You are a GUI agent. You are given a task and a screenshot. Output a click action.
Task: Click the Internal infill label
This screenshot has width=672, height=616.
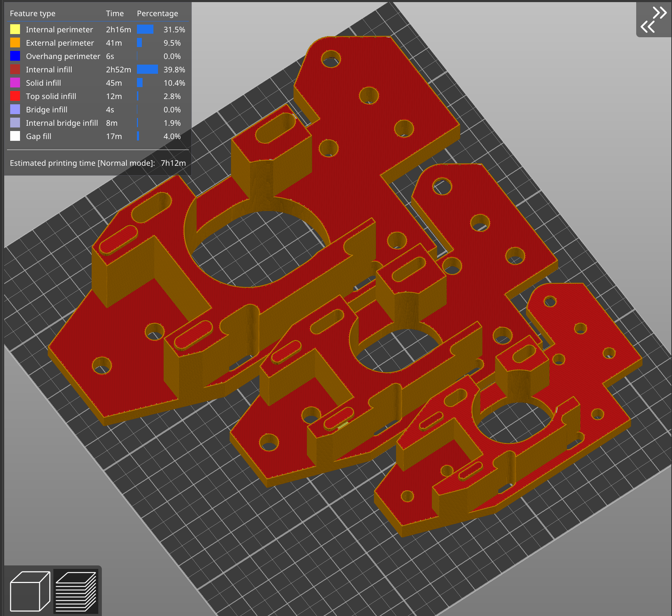[x=49, y=70]
